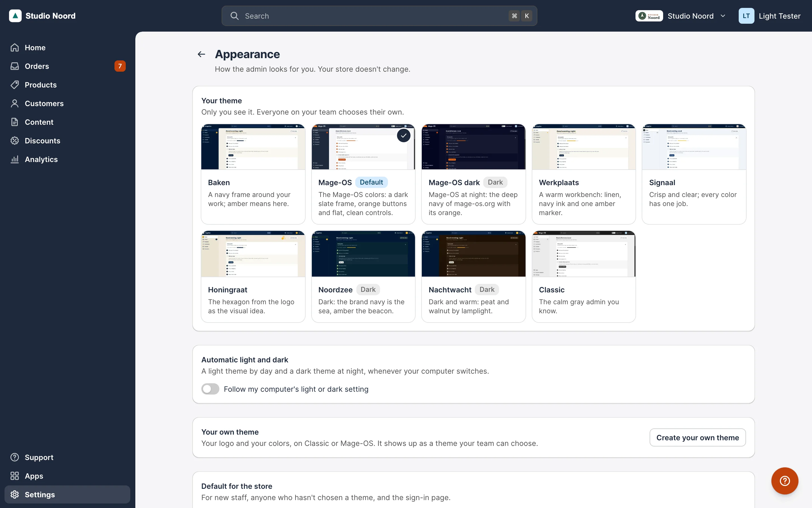Click the Noordzee theme preview thumbnail
The height and width of the screenshot is (508, 812).
[363, 254]
